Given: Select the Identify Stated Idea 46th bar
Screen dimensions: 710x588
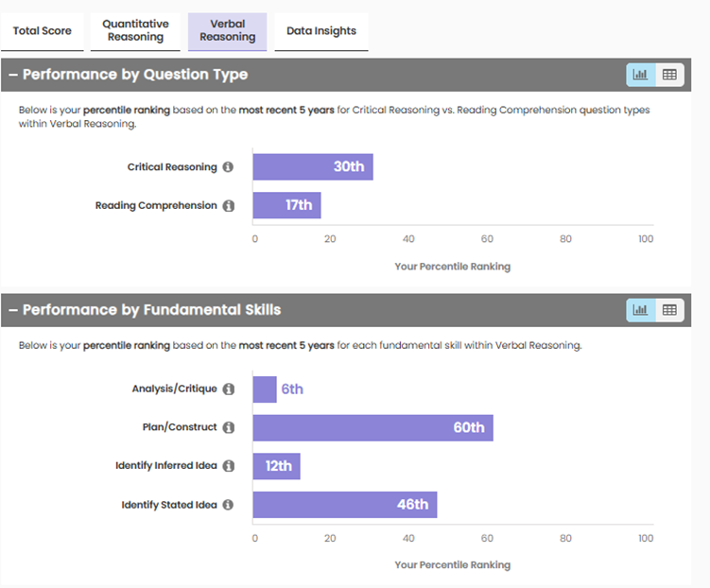Looking at the screenshot, I should click(x=344, y=505).
